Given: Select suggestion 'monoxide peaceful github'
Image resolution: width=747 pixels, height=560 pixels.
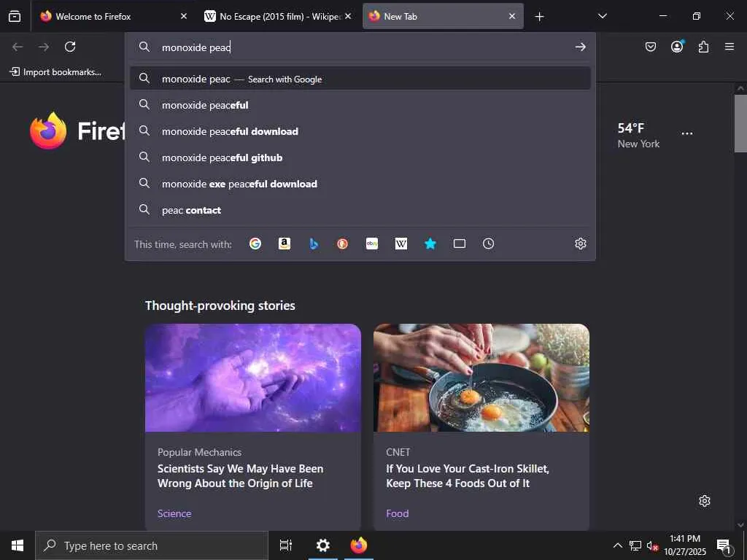Looking at the screenshot, I should (360, 157).
